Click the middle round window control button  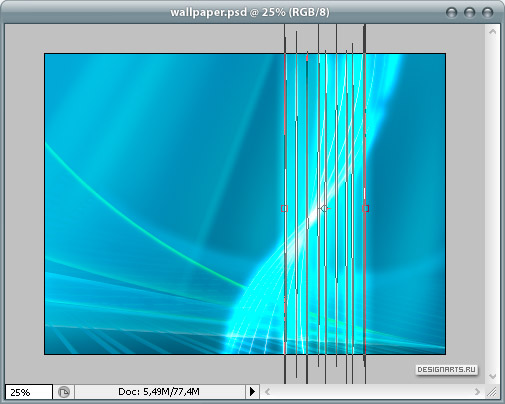pyautogui.click(x=470, y=13)
